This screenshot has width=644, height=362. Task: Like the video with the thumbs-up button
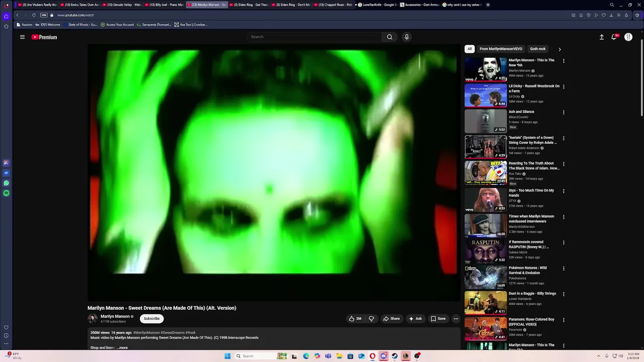(x=355, y=318)
